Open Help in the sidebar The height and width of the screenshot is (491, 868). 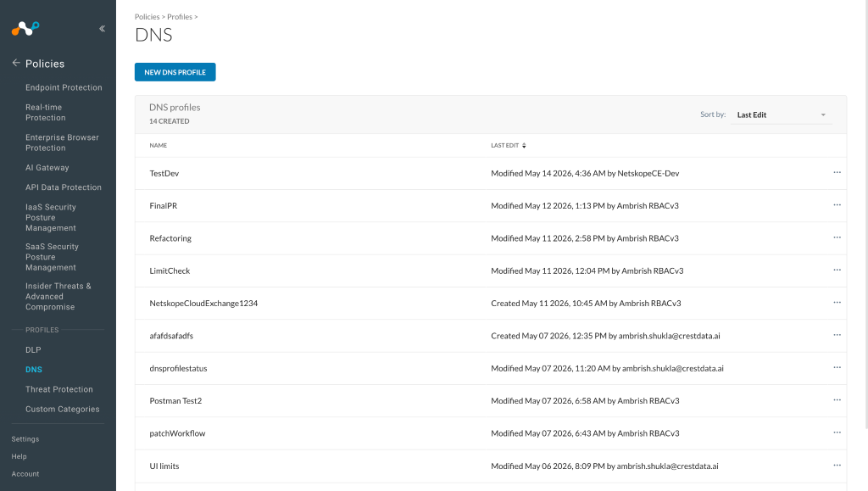(19, 456)
